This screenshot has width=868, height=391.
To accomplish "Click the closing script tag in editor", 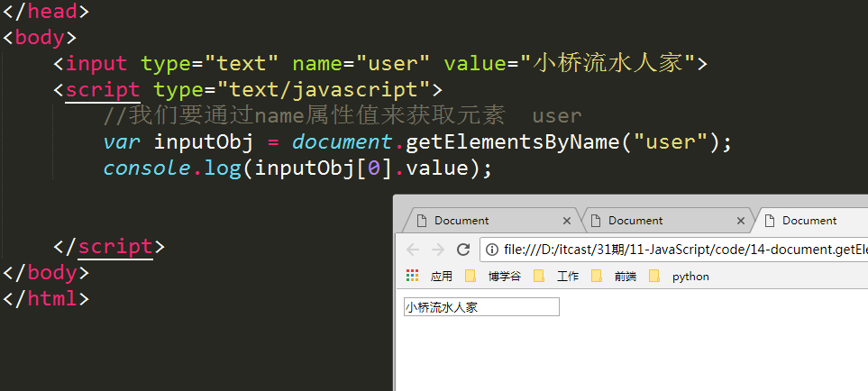I will pyautogui.click(x=109, y=247).
